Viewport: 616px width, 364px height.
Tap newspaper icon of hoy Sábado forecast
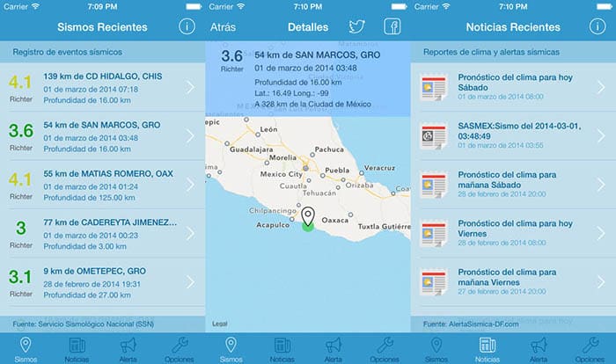pos(433,87)
